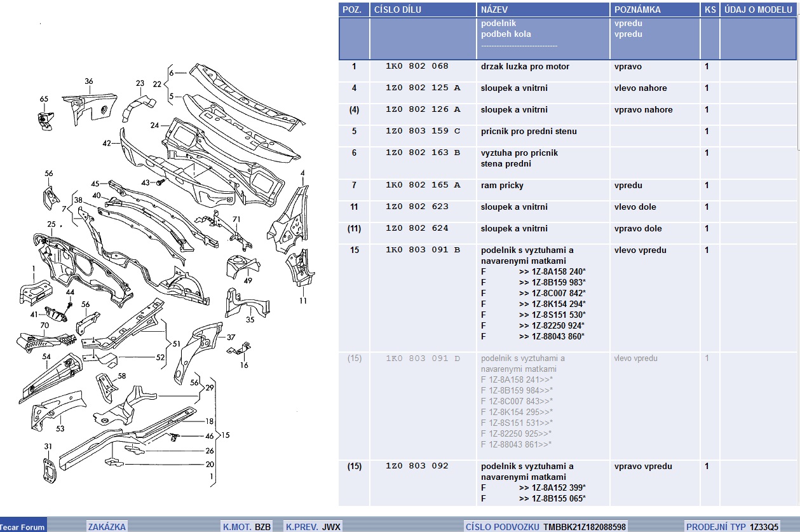Select part number 1Z0 802 624 row
Viewport: 800px width, 532px height.
tap(417, 229)
